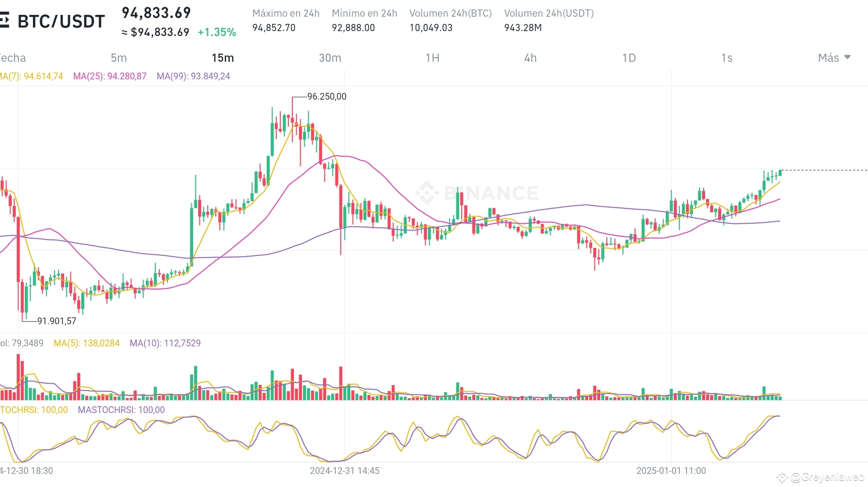Click the MASTOCHRSI indicator label
This screenshot has height=487, width=868.
121,410
